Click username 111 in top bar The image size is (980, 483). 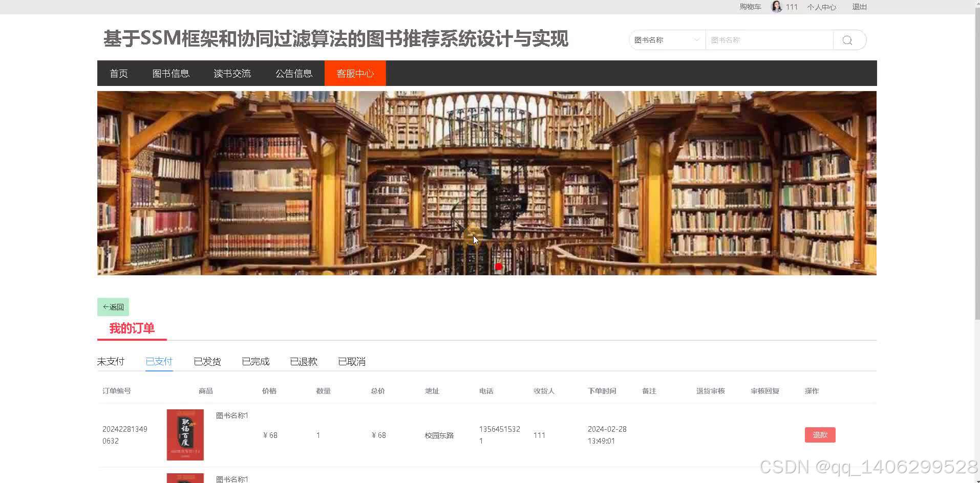coord(792,7)
